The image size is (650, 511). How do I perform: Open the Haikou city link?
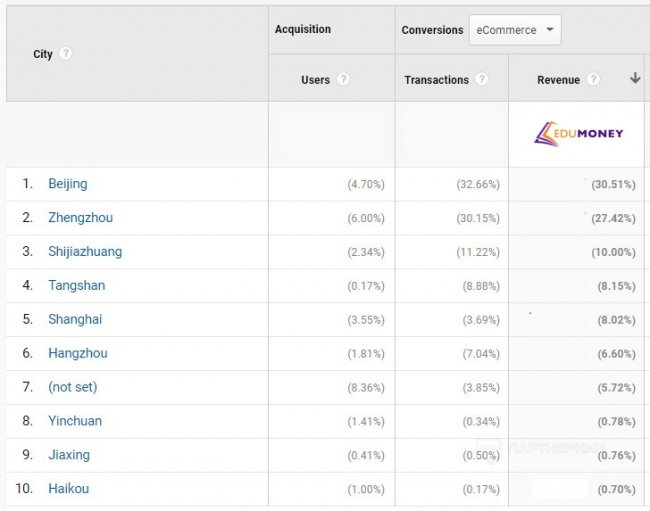tap(68, 489)
